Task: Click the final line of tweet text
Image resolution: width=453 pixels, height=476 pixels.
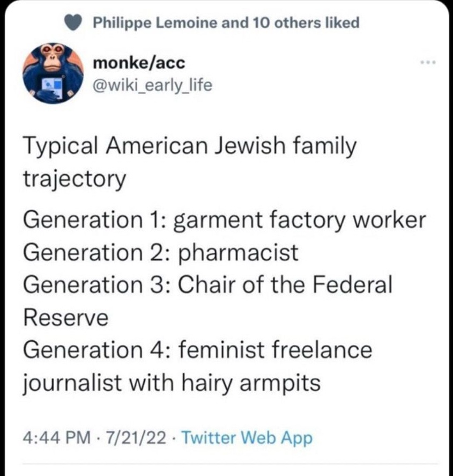Action: pyautogui.click(x=171, y=383)
